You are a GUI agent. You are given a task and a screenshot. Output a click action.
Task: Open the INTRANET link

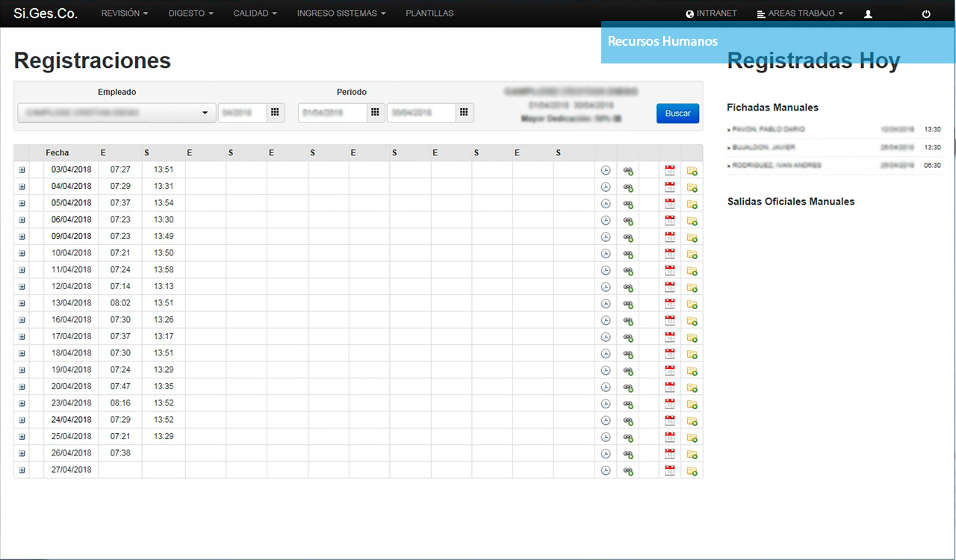pos(710,13)
